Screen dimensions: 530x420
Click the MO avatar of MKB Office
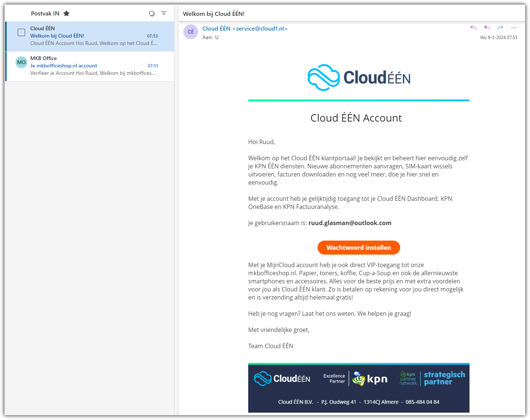[x=21, y=62]
